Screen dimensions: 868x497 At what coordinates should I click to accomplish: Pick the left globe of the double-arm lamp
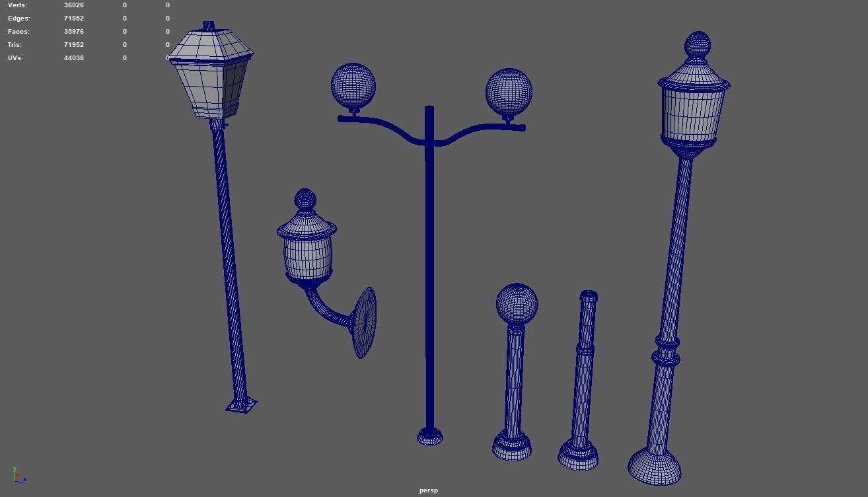[x=353, y=85]
